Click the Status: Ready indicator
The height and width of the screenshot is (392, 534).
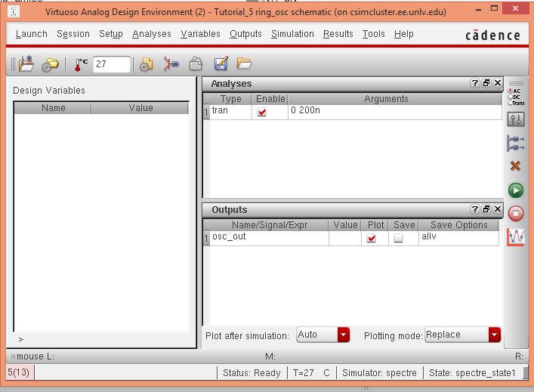(x=252, y=373)
